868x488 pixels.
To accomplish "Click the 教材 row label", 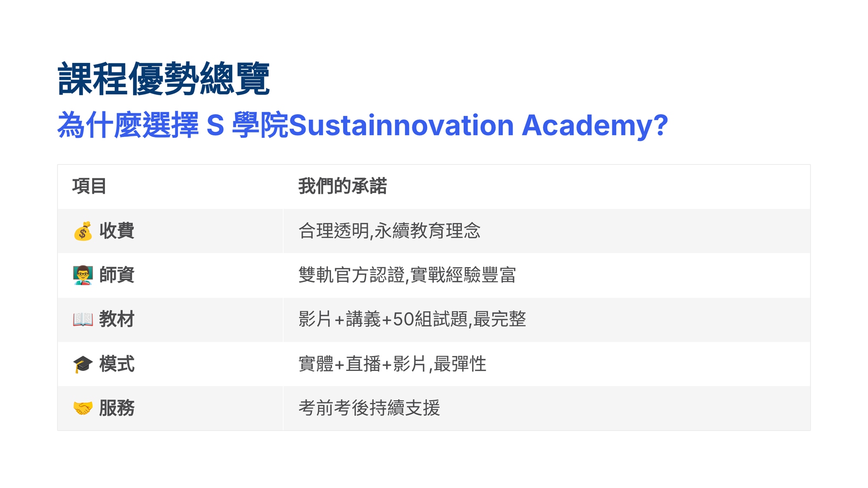I will pyautogui.click(x=117, y=319).
